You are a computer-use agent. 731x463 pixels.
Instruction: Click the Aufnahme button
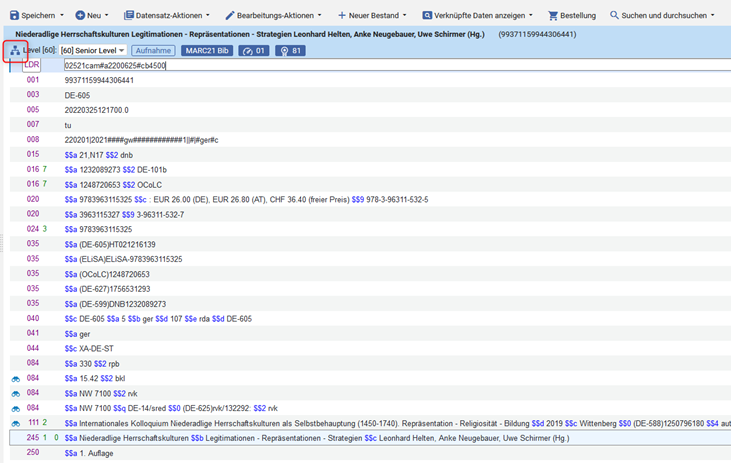pyautogui.click(x=153, y=51)
